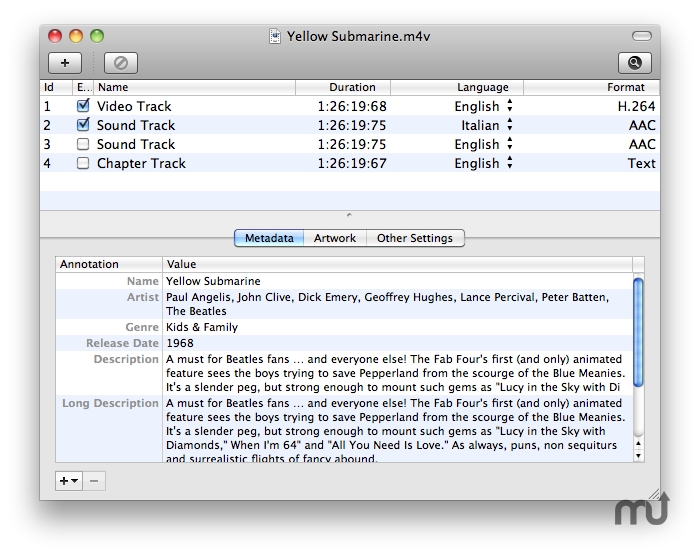The image size is (700, 555).
Task: Disable the Video Track checkbox
Action: pyautogui.click(x=83, y=106)
